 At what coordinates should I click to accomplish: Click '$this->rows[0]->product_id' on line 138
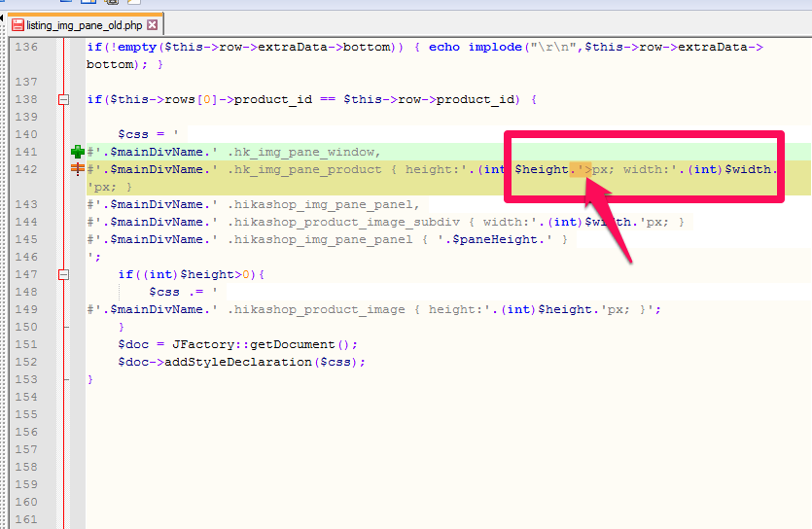[x=211, y=99]
